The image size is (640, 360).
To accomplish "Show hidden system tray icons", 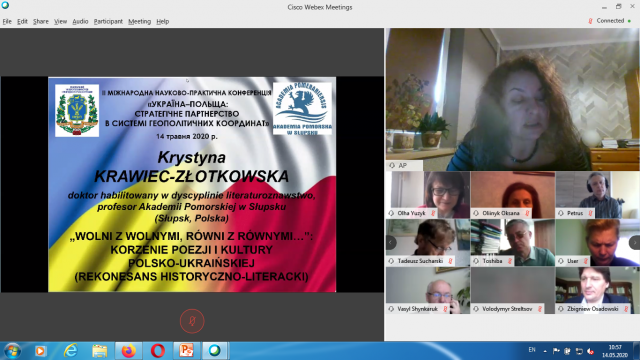I will (545, 351).
